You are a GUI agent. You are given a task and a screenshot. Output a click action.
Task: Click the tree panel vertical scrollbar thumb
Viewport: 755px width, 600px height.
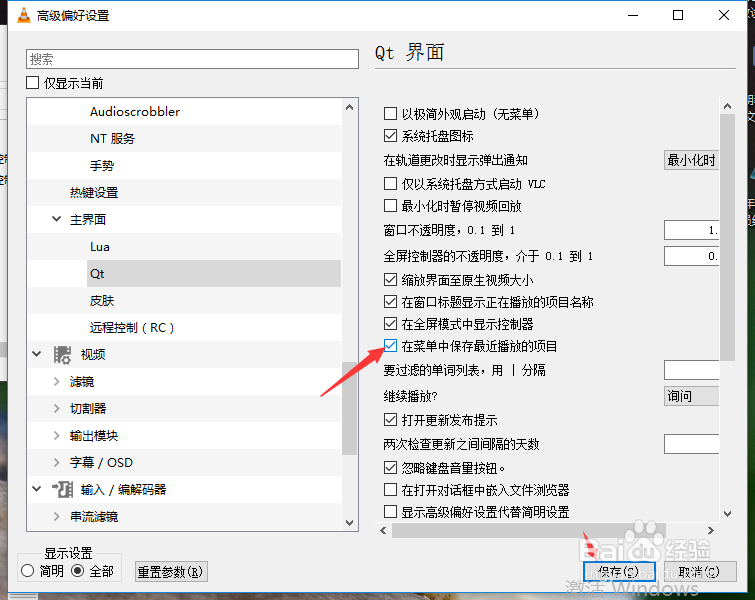pos(350,408)
